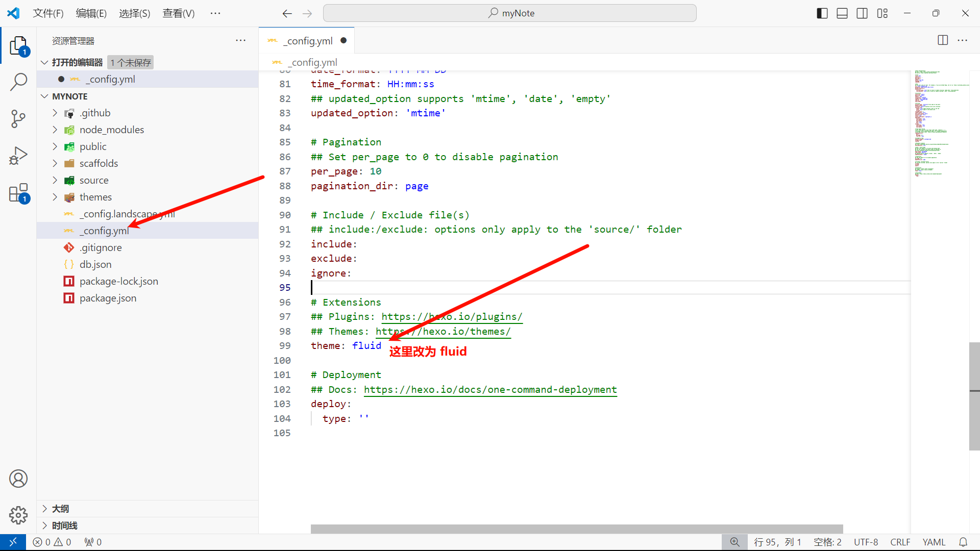980x551 pixels.
Task: Open the notifications bell in status bar
Action: click(x=963, y=542)
